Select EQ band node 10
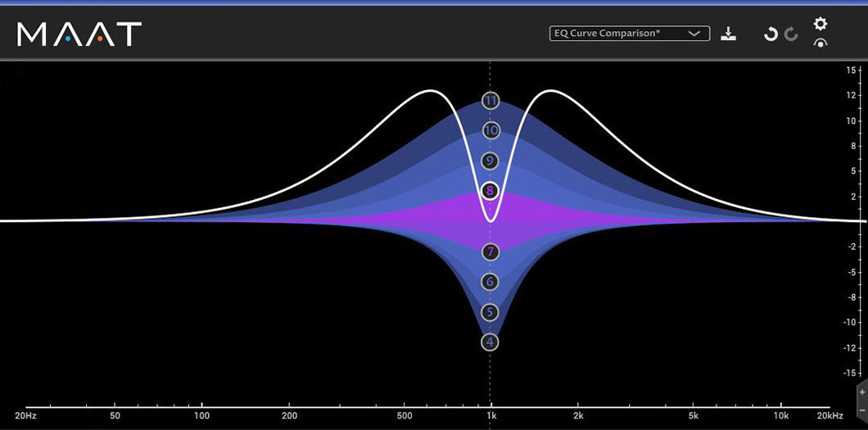This screenshot has height=430, width=868. pos(491,130)
